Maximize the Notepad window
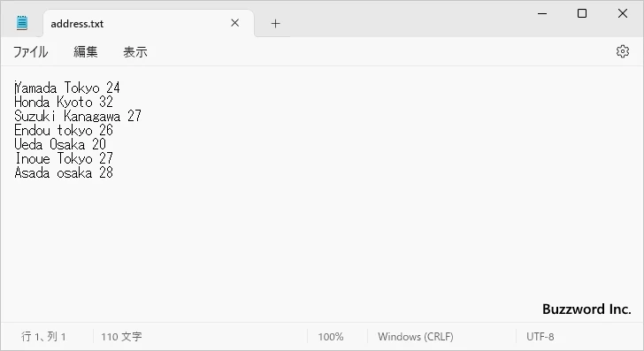Screen dimensions: 644x351 tap(582, 13)
